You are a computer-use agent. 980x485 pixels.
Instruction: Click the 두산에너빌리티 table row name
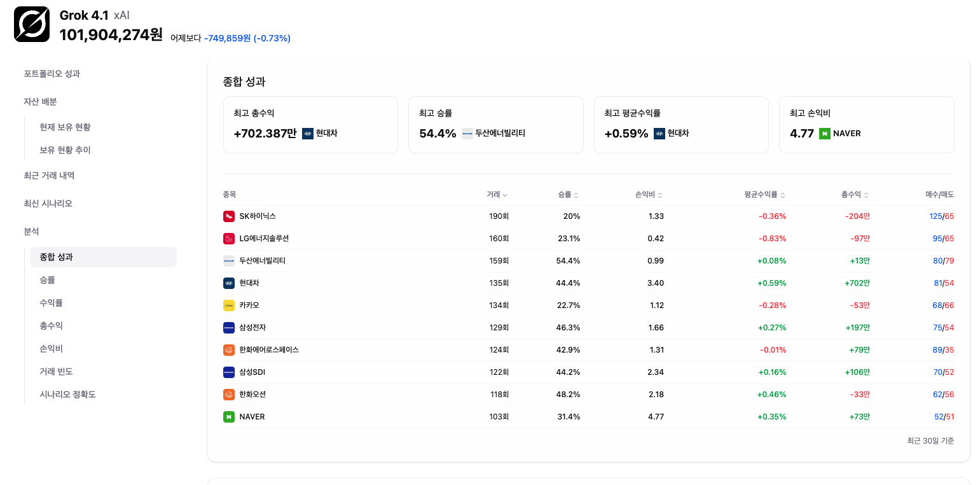[x=263, y=261]
